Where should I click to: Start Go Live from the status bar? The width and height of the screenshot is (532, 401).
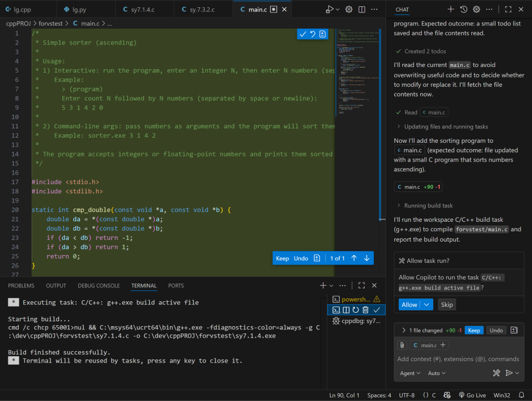pos(475,395)
